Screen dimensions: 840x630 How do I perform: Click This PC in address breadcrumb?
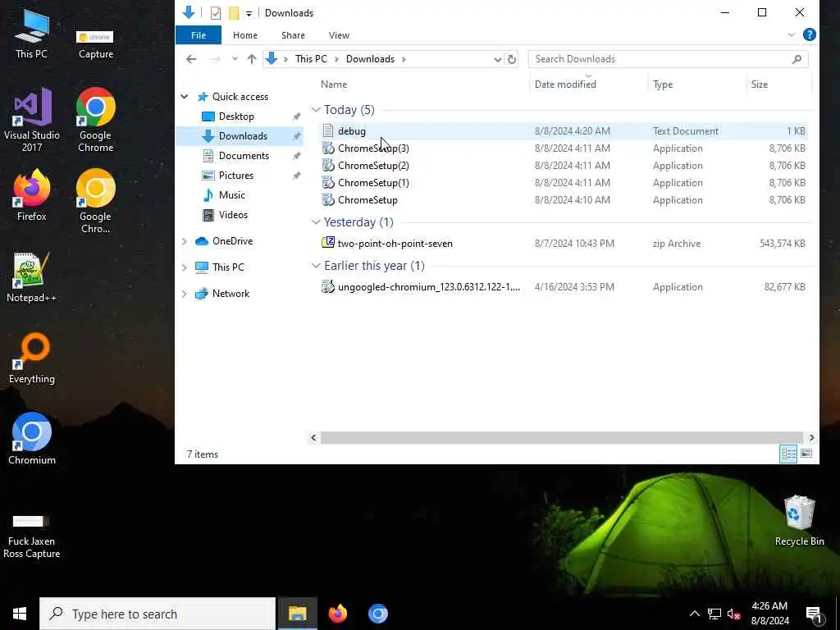click(x=311, y=59)
